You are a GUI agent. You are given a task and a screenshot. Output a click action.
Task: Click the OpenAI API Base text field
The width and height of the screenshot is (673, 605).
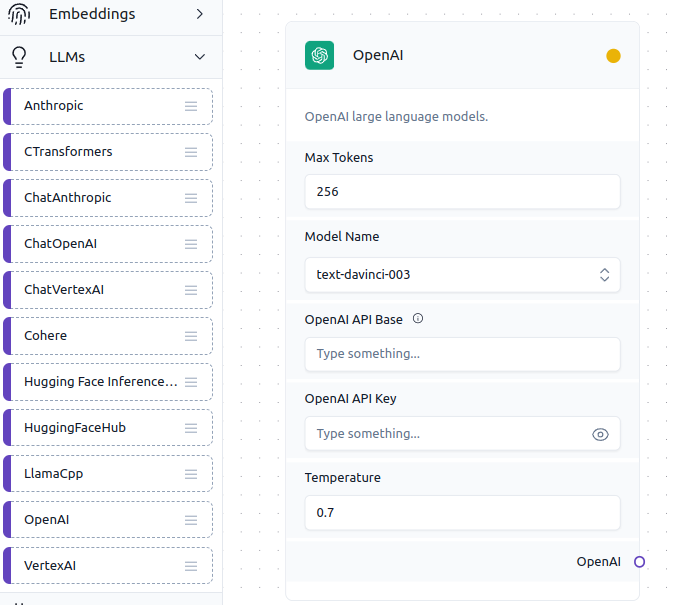[462, 354]
